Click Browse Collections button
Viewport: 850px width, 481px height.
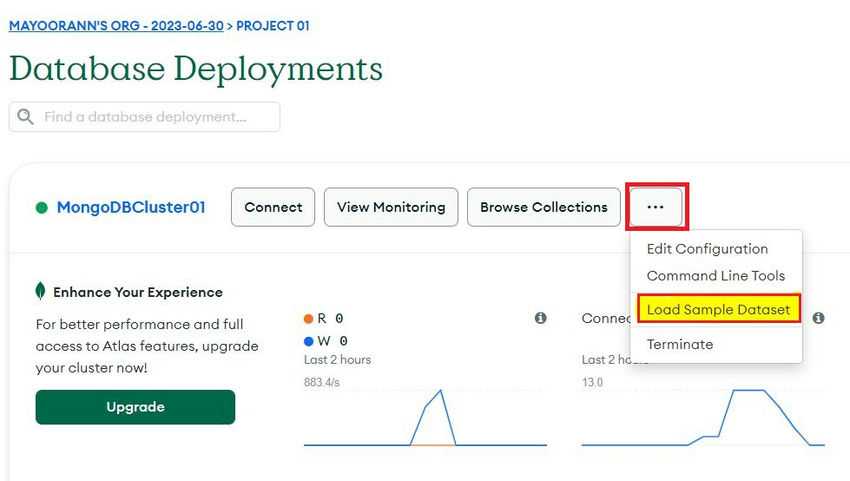(544, 207)
